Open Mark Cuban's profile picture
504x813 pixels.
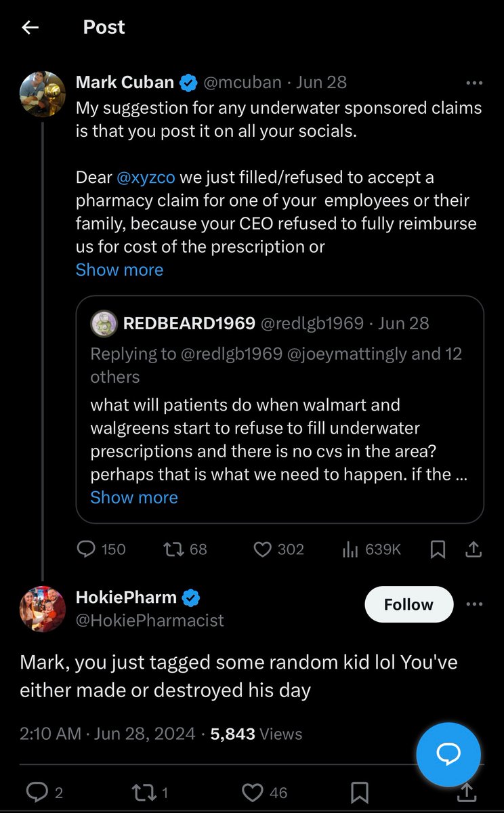(43, 93)
